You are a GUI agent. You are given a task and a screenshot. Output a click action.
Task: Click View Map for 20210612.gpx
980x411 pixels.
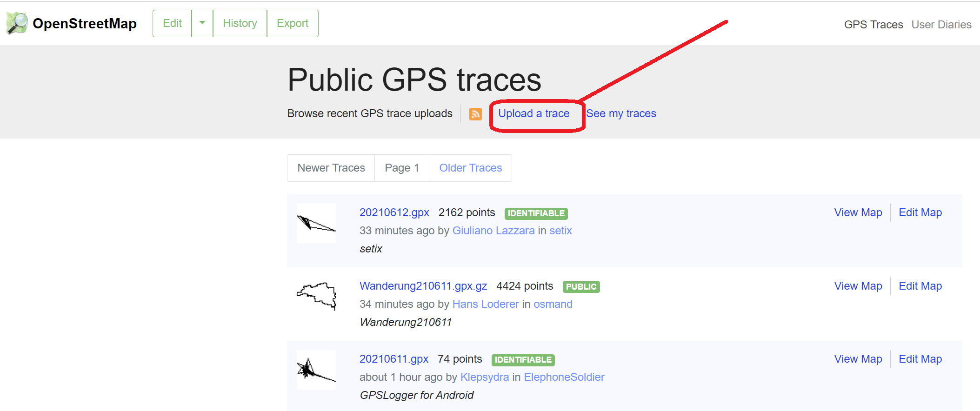[x=858, y=212]
